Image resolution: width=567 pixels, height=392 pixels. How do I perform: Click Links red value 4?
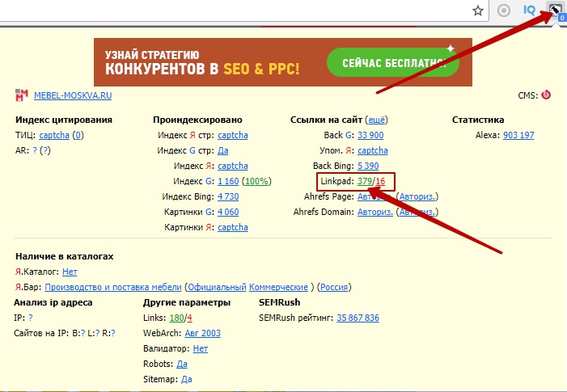(190, 318)
